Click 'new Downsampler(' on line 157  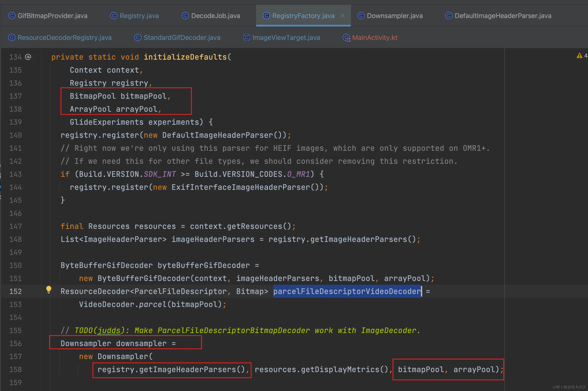pos(116,356)
